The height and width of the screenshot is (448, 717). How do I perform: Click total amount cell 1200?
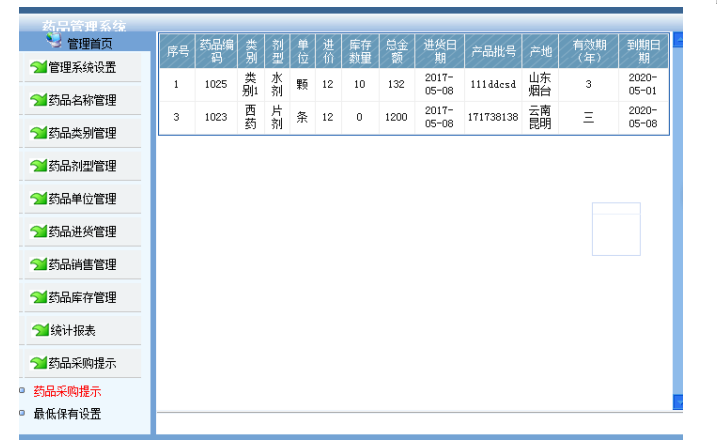point(396,117)
